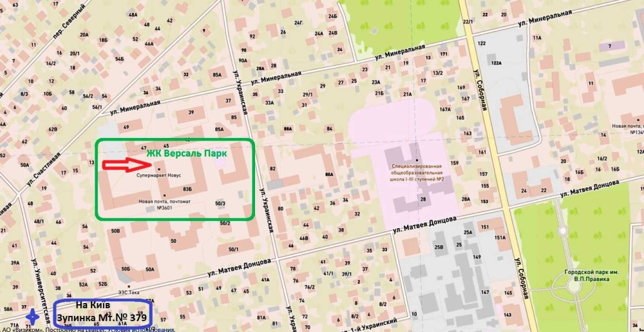Click the red arrow pointing to Novus
644x332 pixels.
click(x=128, y=165)
